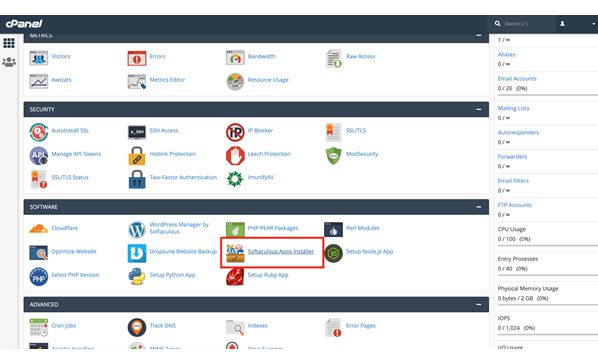Open the Autoresponders statistics link
Image resolution: width=598 pixels, height=363 pixels.
tap(518, 132)
